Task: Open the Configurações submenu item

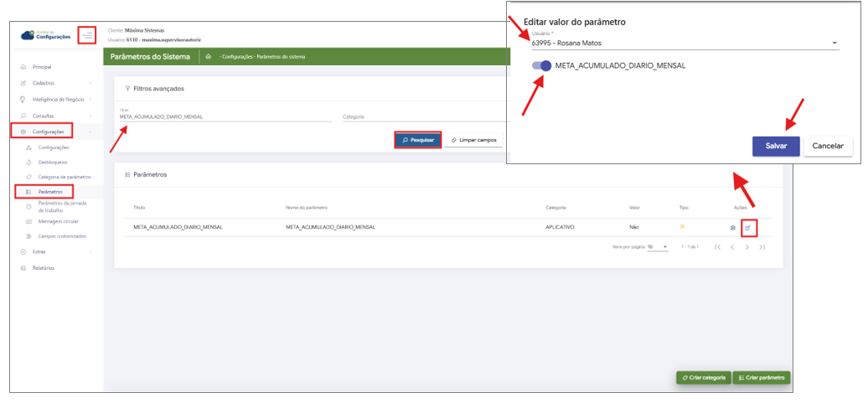Action: click(x=54, y=147)
